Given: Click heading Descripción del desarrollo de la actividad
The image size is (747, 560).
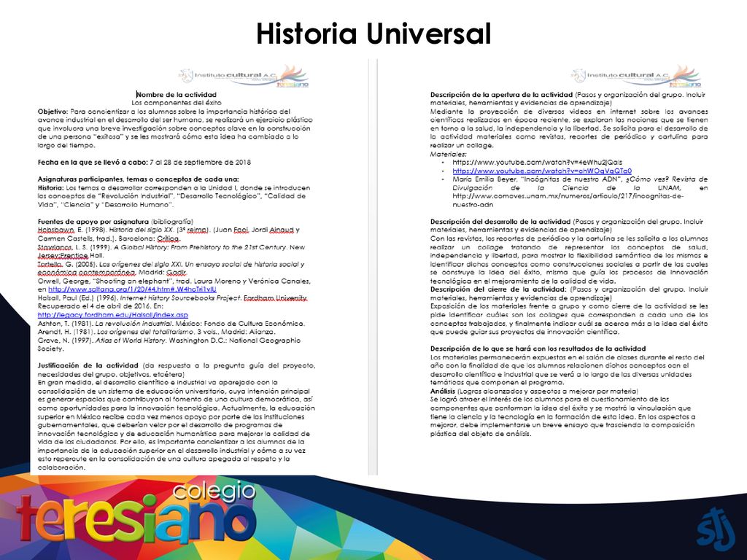Looking at the screenshot, I should coord(500,222).
